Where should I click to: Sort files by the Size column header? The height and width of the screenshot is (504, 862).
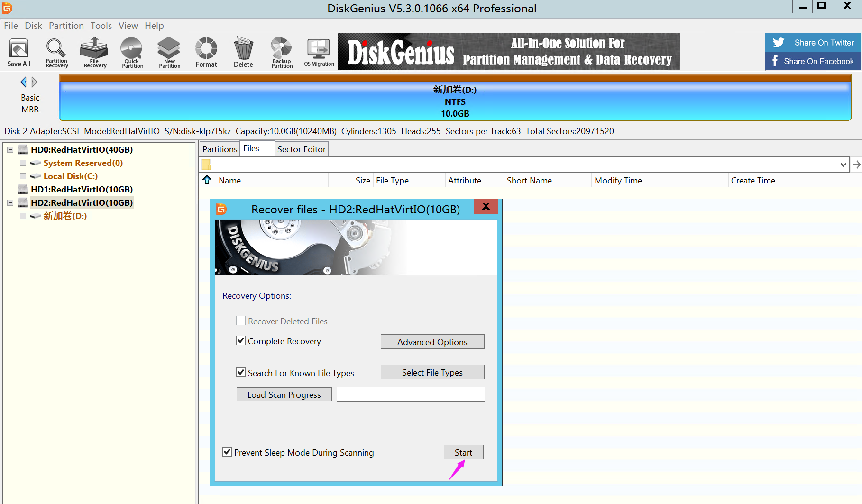coord(351,180)
